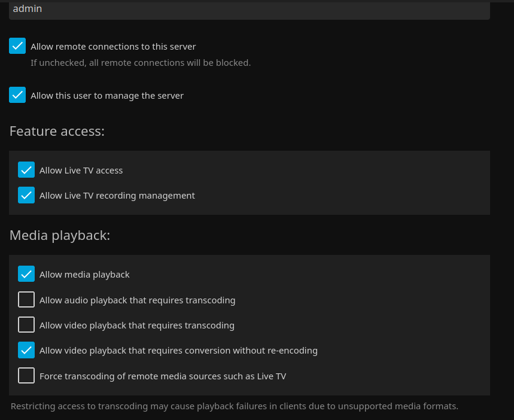Click the Allow Live TV access label
The height and width of the screenshot is (420, 514).
pos(81,170)
